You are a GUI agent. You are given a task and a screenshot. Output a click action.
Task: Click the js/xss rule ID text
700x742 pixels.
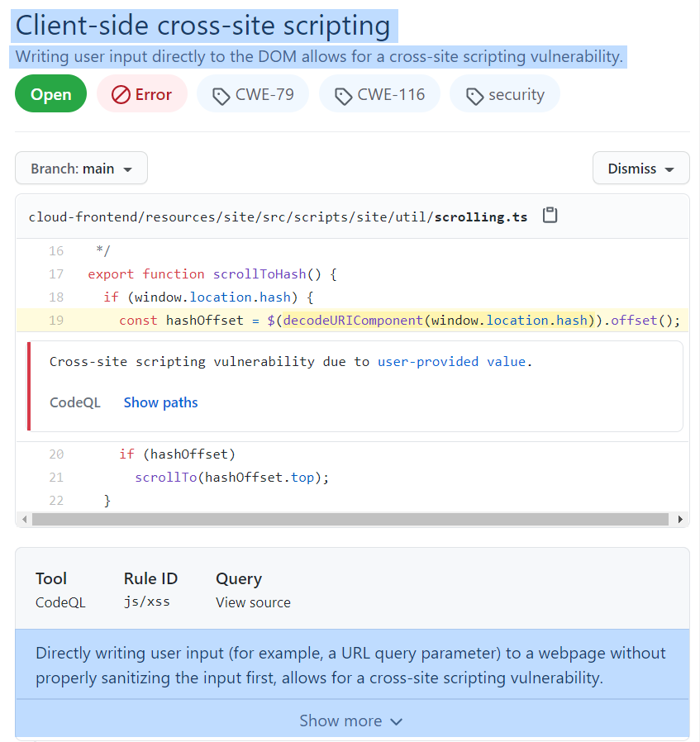146,602
